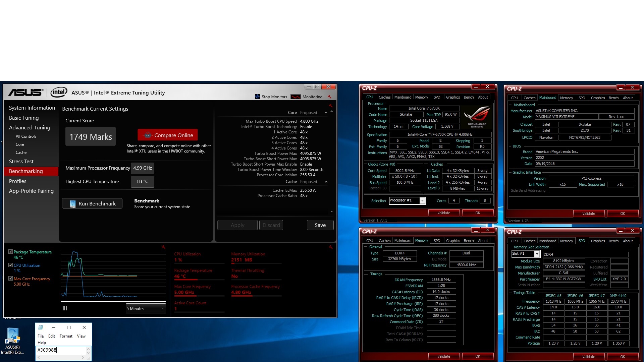Click the wrench settings icon beside Monitoring
The image size is (644, 362).
(329, 97)
